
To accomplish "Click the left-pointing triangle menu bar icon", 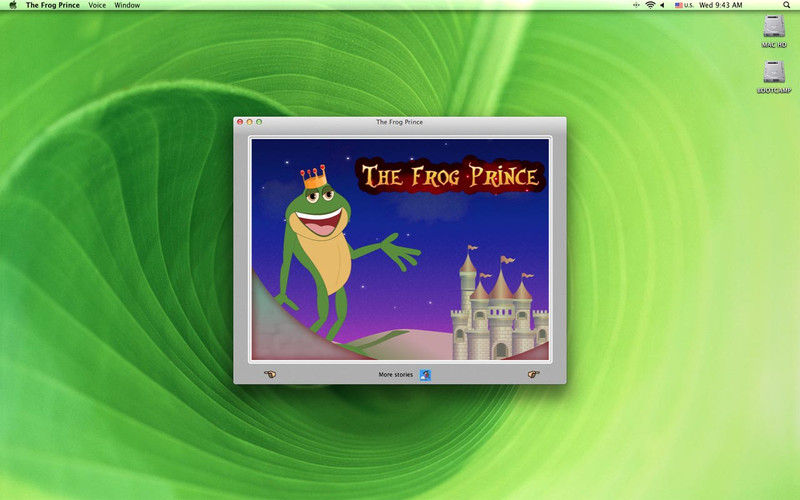I will (x=665, y=5).
